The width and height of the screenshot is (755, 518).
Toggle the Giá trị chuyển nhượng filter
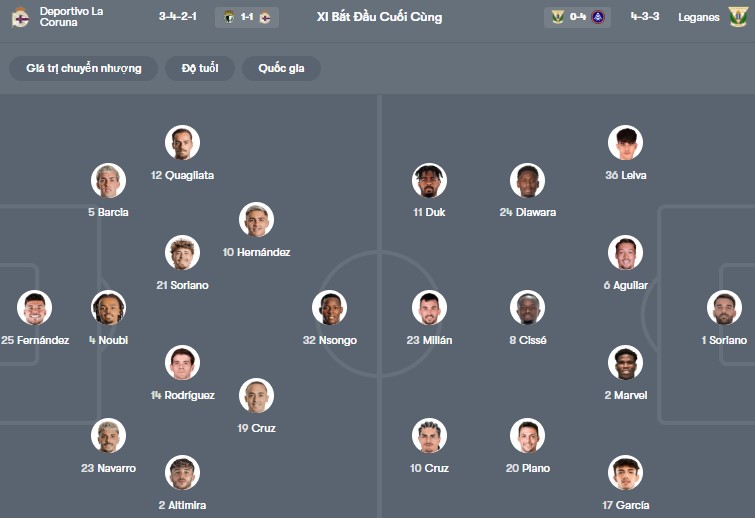coord(84,68)
